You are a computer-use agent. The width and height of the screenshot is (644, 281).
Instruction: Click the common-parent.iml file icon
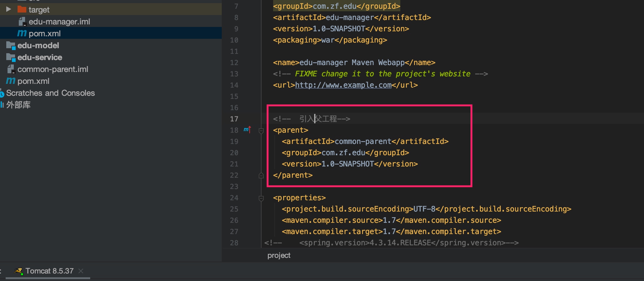tap(11, 69)
